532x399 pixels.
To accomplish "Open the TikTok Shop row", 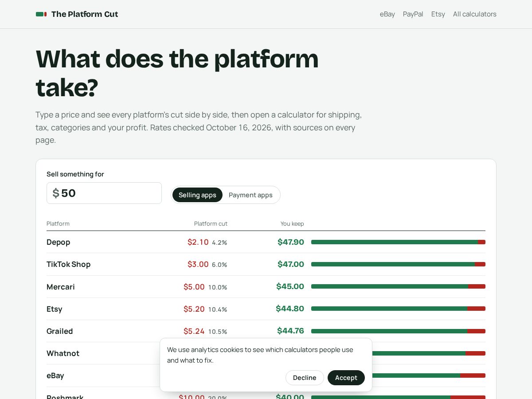I will 266,264.
